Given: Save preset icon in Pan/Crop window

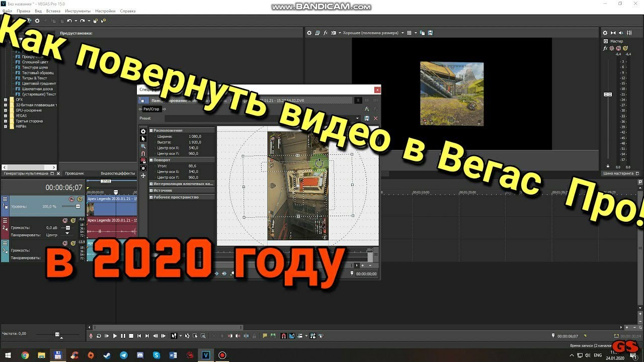Looking at the screenshot, I should [367, 119].
